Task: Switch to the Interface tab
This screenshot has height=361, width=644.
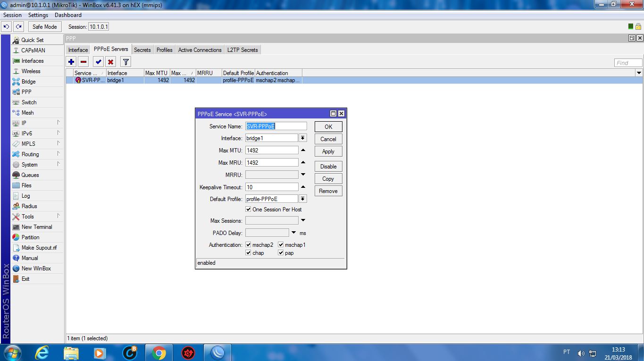Action: (x=78, y=50)
